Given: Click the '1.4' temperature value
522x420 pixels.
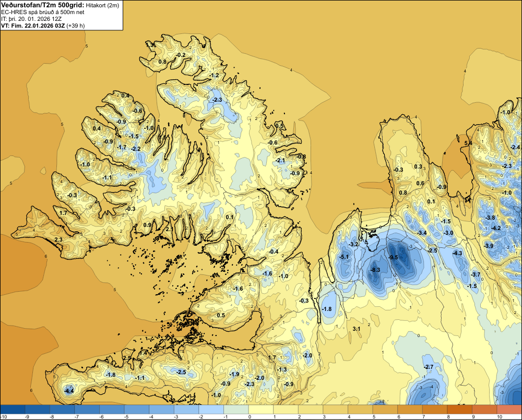Looking at the screenshot, I should click(x=143, y=353).
